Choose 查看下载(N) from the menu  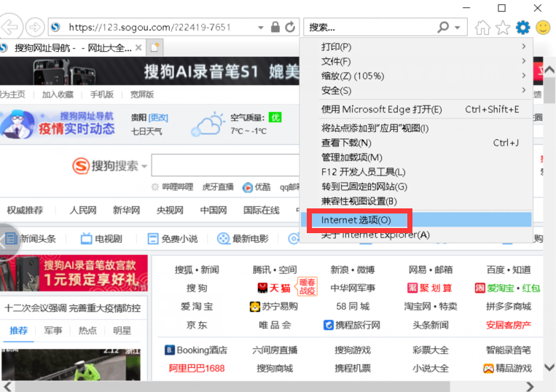(346, 143)
